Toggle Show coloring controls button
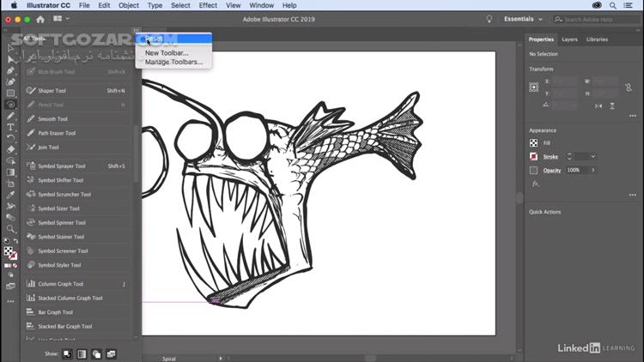This screenshot has height=362, width=644. (82, 353)
